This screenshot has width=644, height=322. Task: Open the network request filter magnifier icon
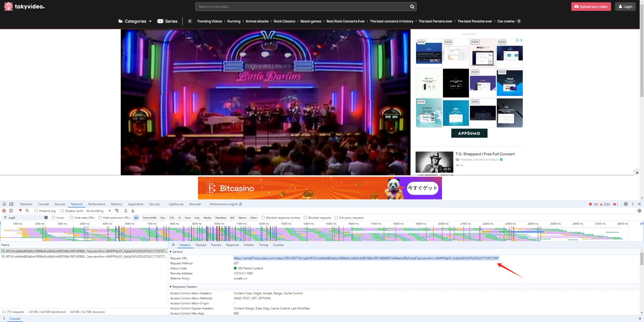tap(27, 211)
